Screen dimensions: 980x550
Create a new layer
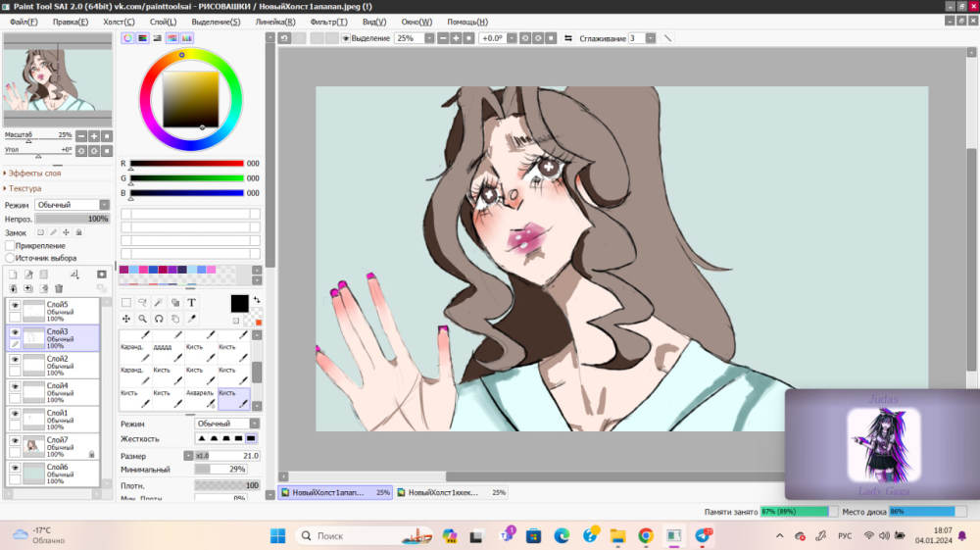13,275
